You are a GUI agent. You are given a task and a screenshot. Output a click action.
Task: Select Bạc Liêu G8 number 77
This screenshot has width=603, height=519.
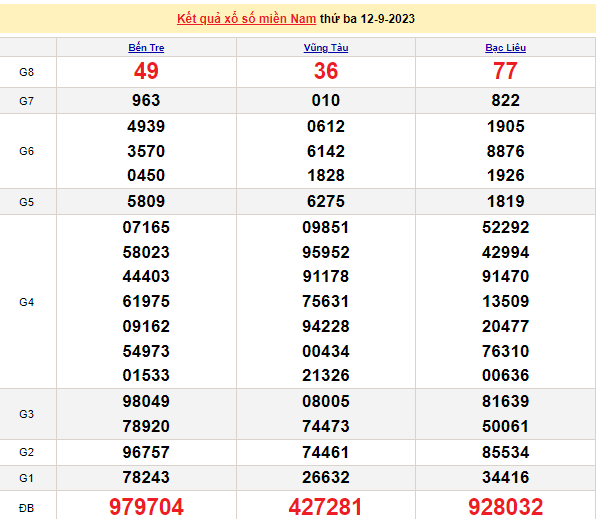tap(505, 71)
